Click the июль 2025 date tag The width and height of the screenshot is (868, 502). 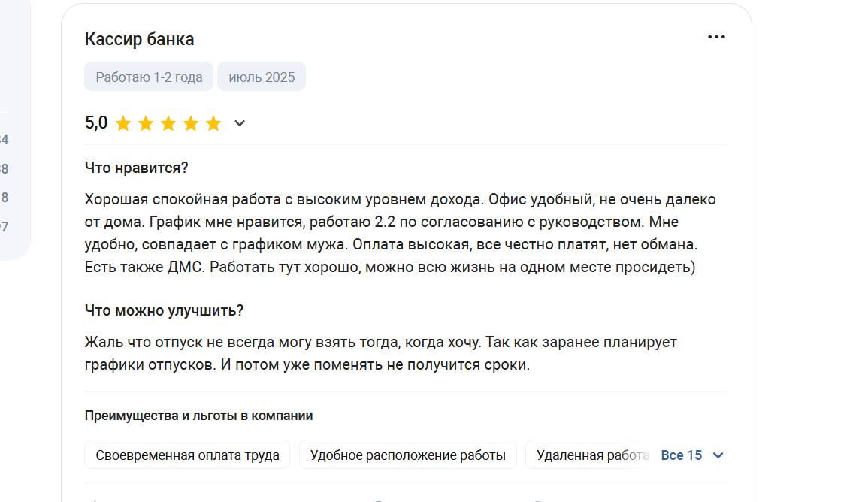pyautogui.click(x=262, y=77)
